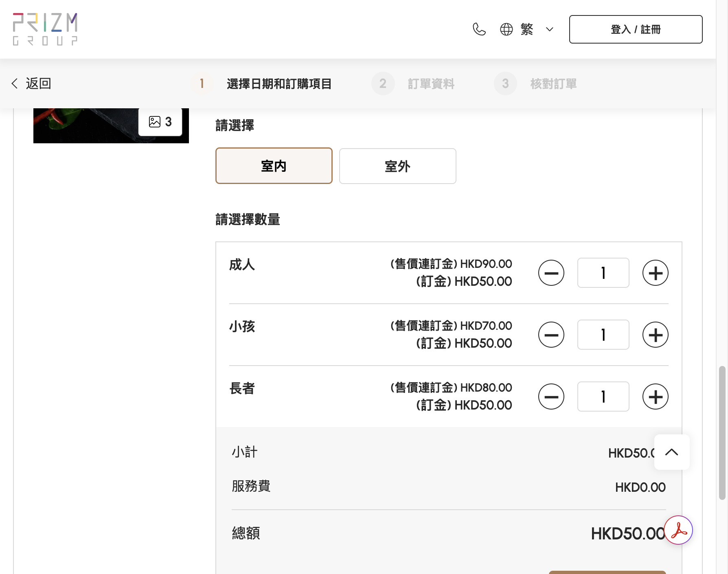Viewport: 728px width, 574px height.
Task: Click the globe language icon
Action: click(507, 29)
